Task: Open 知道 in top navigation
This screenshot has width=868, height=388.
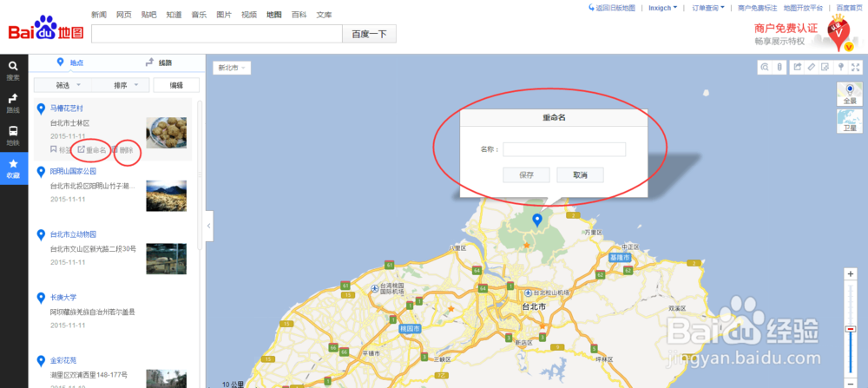Action: [x=174, y=15]
